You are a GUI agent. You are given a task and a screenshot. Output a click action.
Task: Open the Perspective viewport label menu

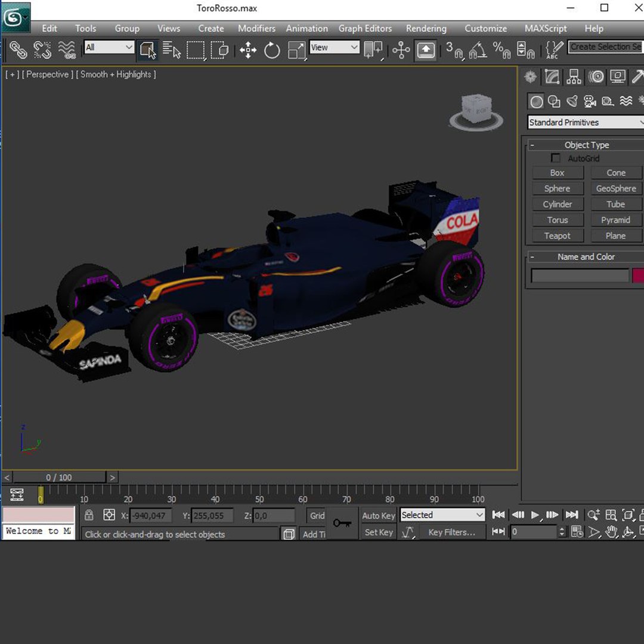pos(48,75)
